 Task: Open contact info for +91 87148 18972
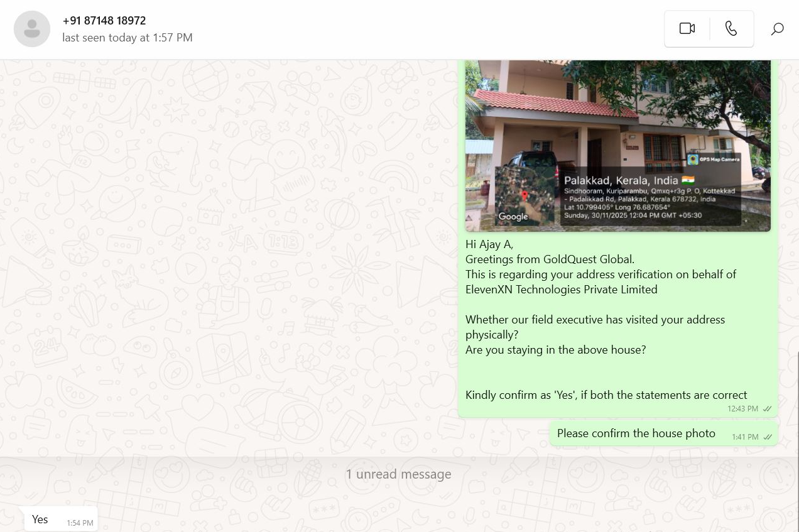pyautogui.click(x=104, y=21)
